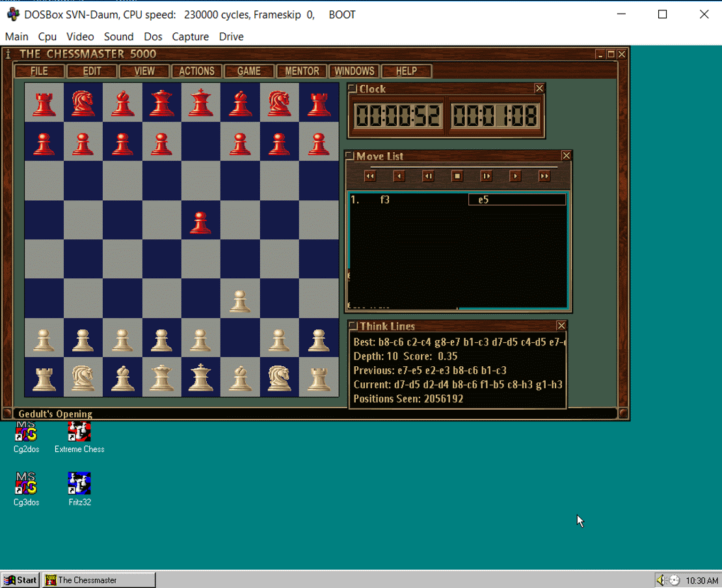
Task: Click the empty e4 square
Action: click(x=201, y=260)
